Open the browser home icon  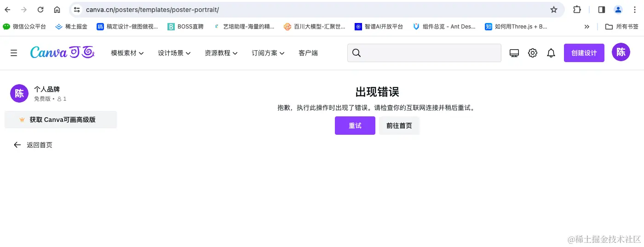click(x=57, y=10)
